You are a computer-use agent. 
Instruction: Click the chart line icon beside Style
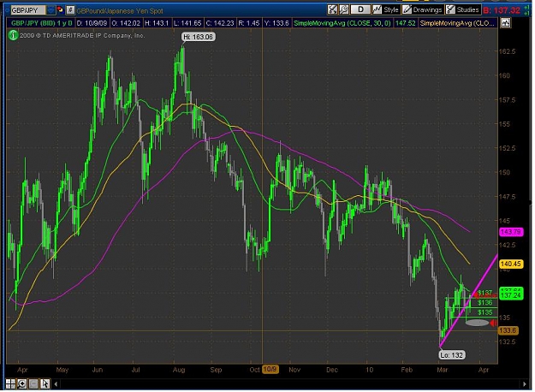tap(377, 9)
